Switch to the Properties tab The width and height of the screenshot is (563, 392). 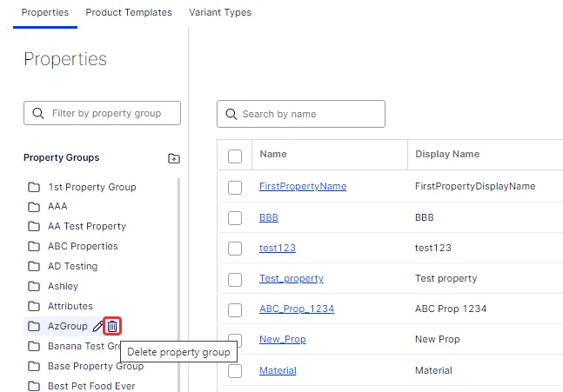pos(45,12)
